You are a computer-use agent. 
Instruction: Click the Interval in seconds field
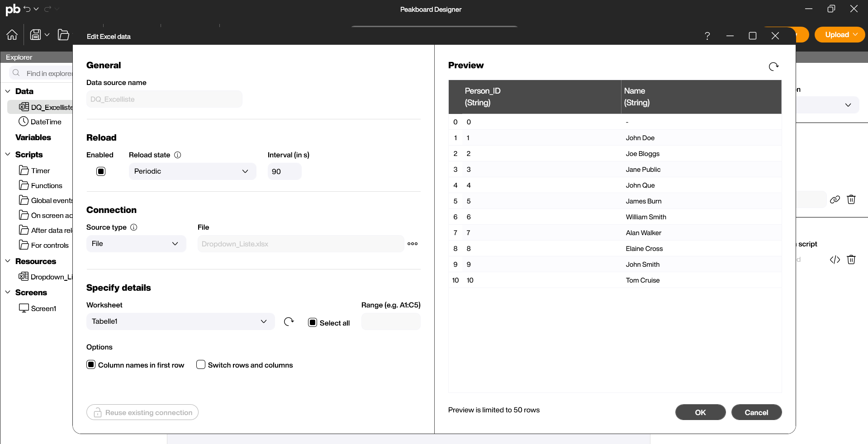[x=284, y=172]
